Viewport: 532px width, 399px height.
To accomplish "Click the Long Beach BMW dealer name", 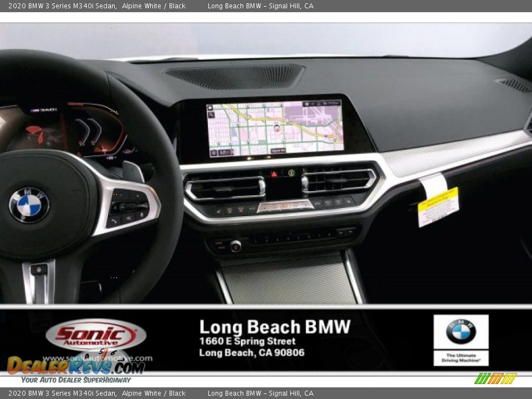I will pyautogui.click(x=274, y=327).
